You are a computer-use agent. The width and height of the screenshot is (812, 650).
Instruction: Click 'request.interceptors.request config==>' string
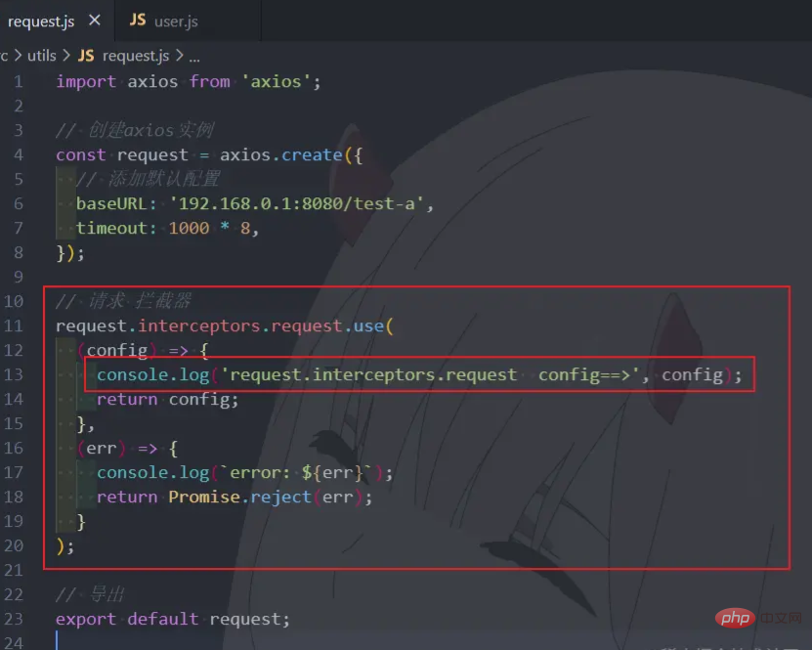[x=429, y=374]
